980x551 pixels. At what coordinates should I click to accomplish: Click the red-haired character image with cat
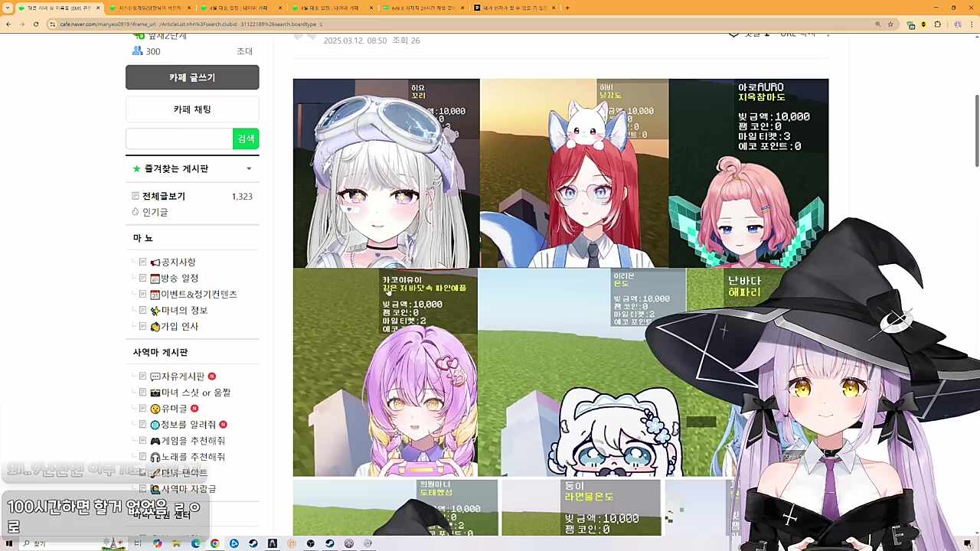point(574,173)
